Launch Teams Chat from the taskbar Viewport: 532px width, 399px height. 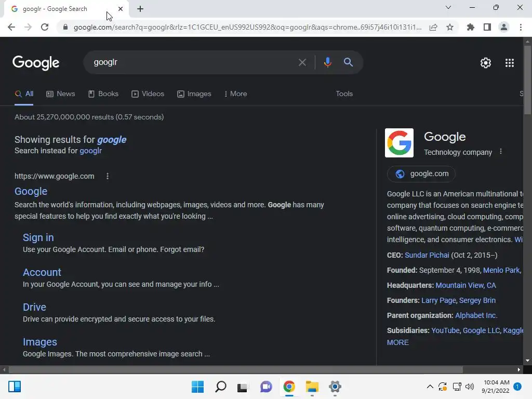pyautogui.click(x=267, y=387)
